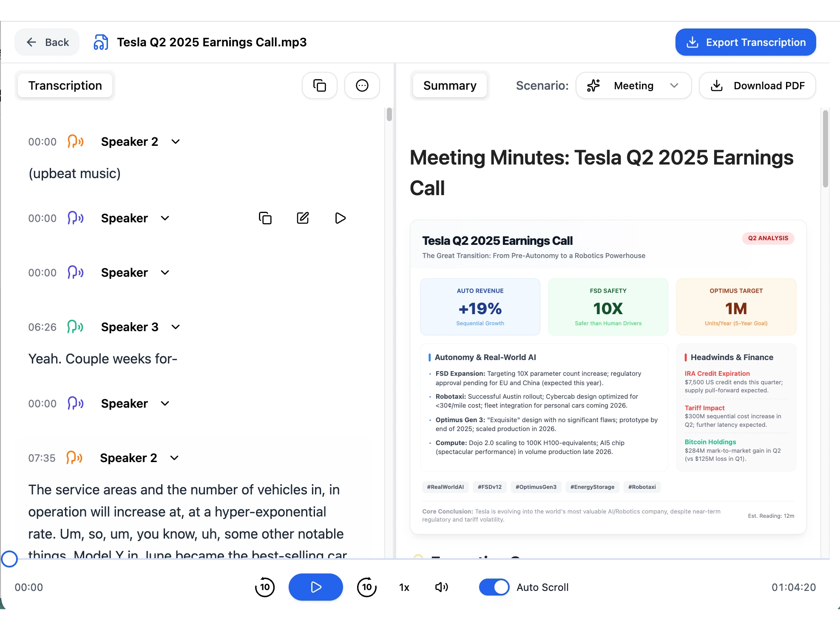This screenshot has width=840, height=630.
Task: Change 1x playback speed
Action: point(404,587)
